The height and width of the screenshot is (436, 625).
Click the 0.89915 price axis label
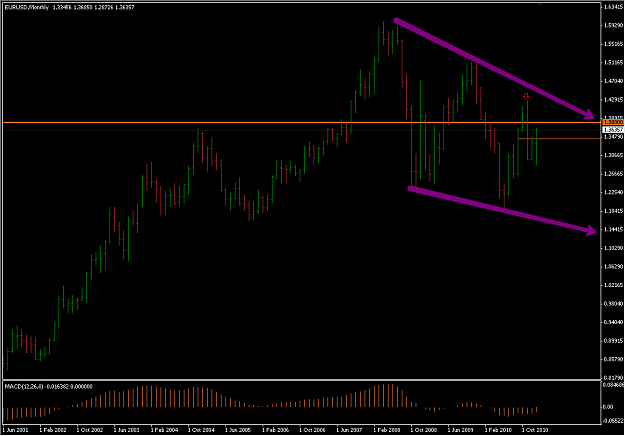point(613,341)
